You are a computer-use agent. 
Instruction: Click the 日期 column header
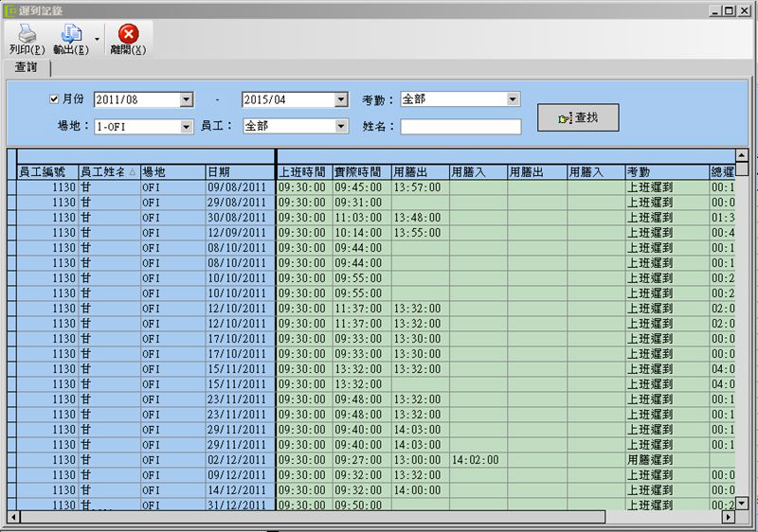pos(240,172)
